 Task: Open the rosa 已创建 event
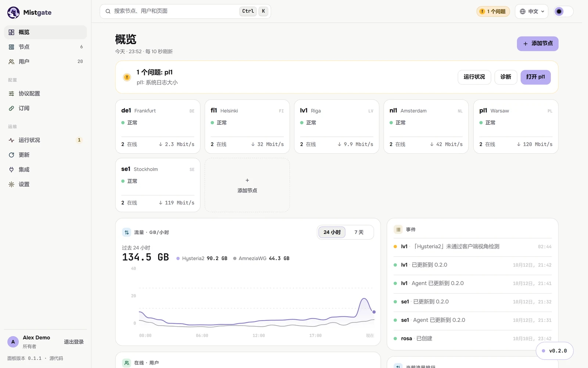point(472,339)
